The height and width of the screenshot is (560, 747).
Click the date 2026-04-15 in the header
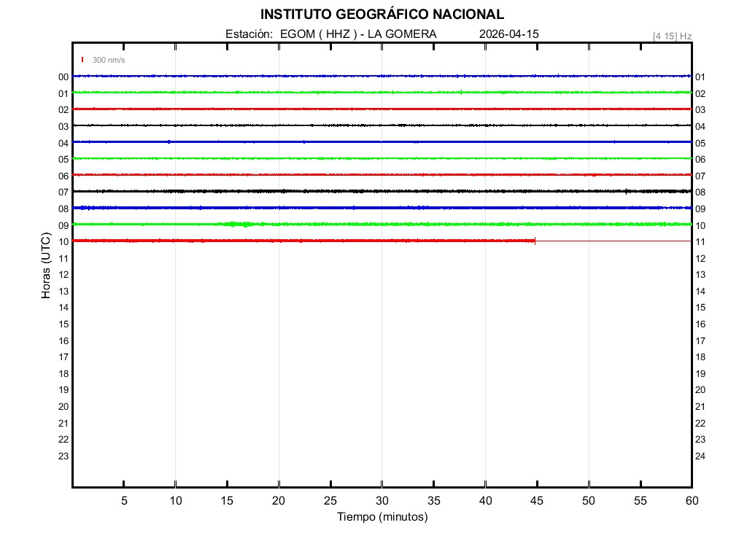point(509,34)
